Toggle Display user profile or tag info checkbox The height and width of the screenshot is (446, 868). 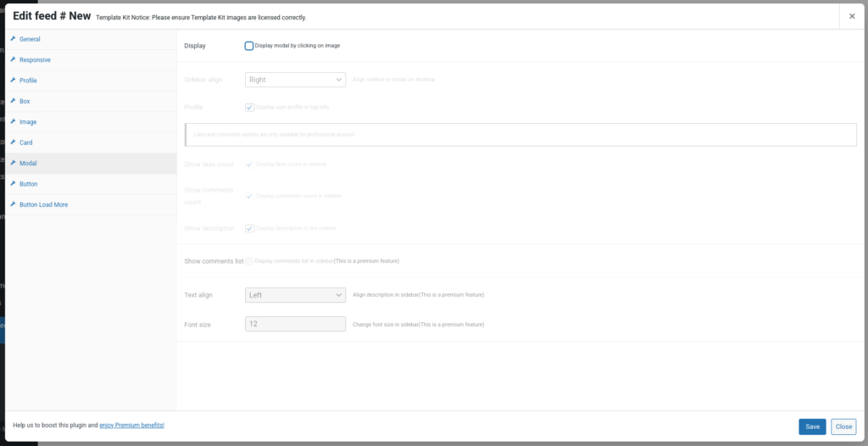click(x=249, y=108)
